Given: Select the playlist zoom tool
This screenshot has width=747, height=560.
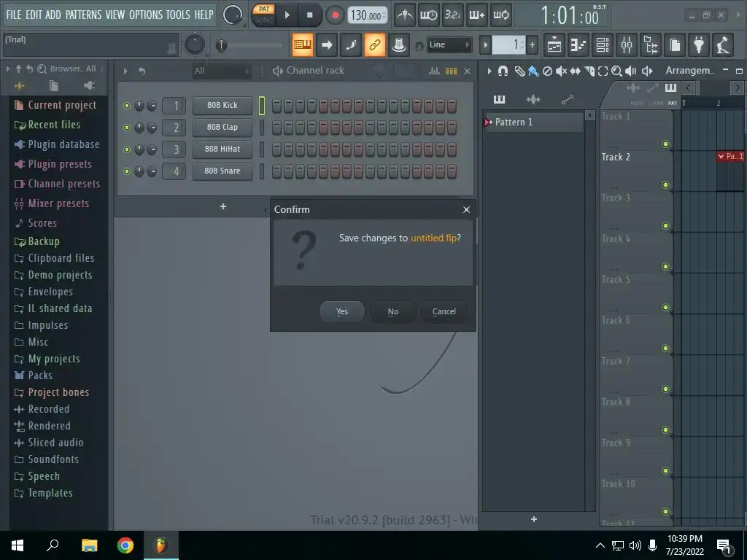Looking at the screenshot, I should click(616, 71).
